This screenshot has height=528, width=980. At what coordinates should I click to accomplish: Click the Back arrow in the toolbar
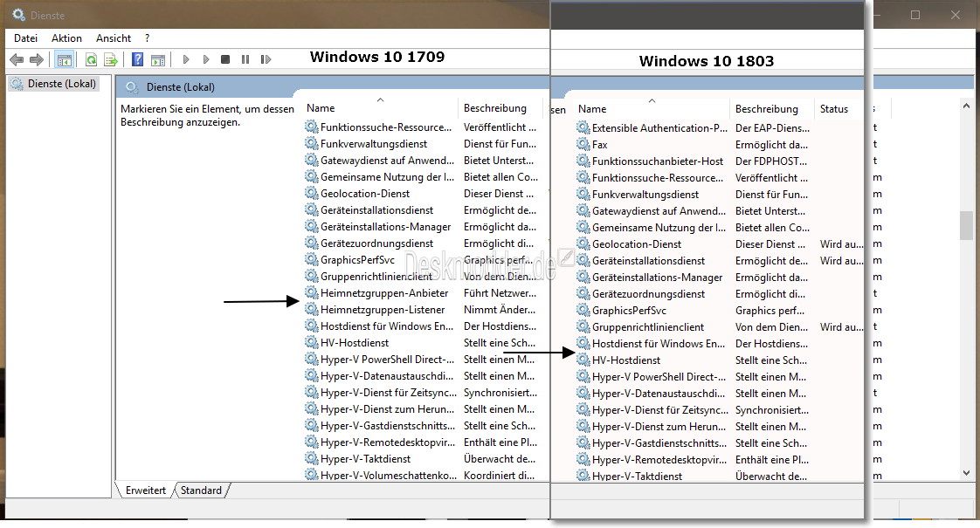(x=17, y=60)
